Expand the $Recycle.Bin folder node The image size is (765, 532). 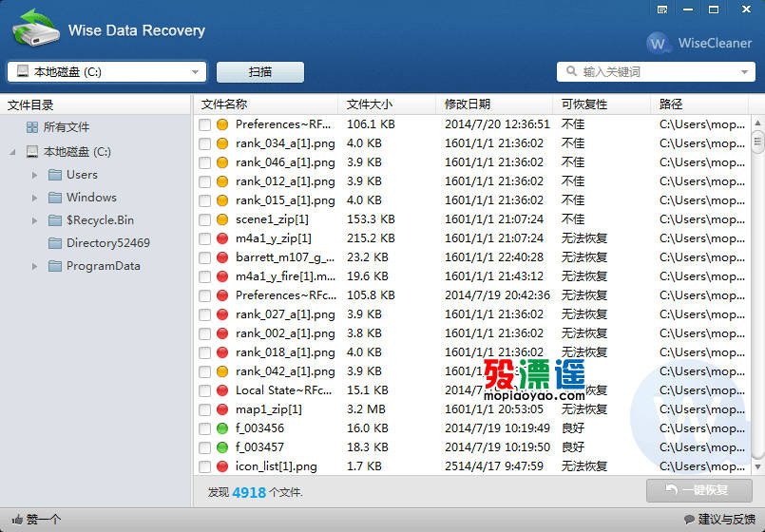tap(34, 220)
